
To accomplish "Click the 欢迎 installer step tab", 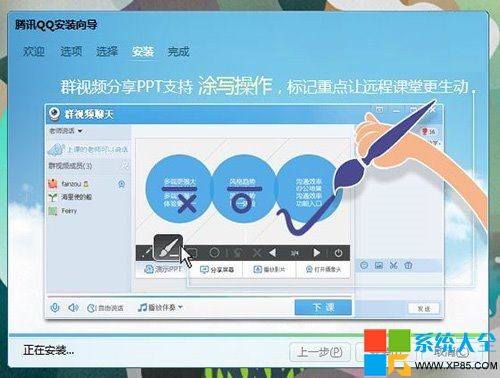I will tap(34, 52).
